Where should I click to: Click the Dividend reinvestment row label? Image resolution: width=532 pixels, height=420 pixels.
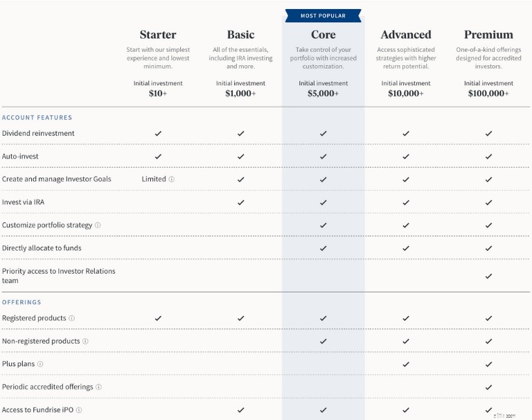coord(38,133)
